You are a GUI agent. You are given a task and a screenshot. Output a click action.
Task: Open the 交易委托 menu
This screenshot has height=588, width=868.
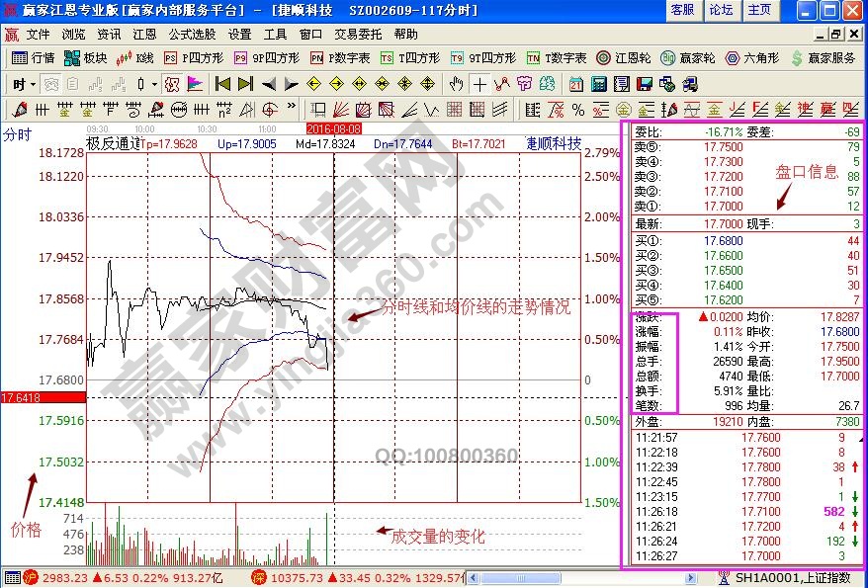coord(359,34)
